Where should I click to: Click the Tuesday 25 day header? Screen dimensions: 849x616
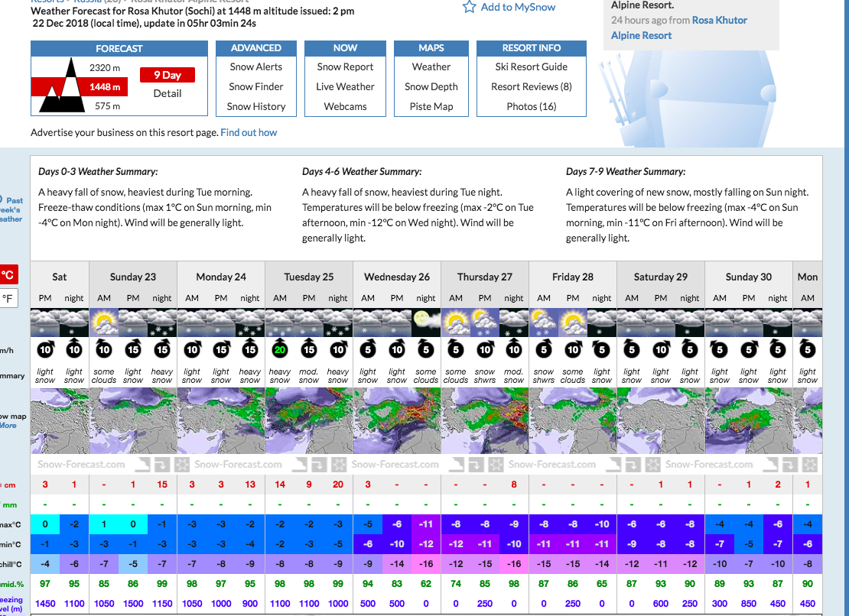pyautogui.click(x=309, y=277)
